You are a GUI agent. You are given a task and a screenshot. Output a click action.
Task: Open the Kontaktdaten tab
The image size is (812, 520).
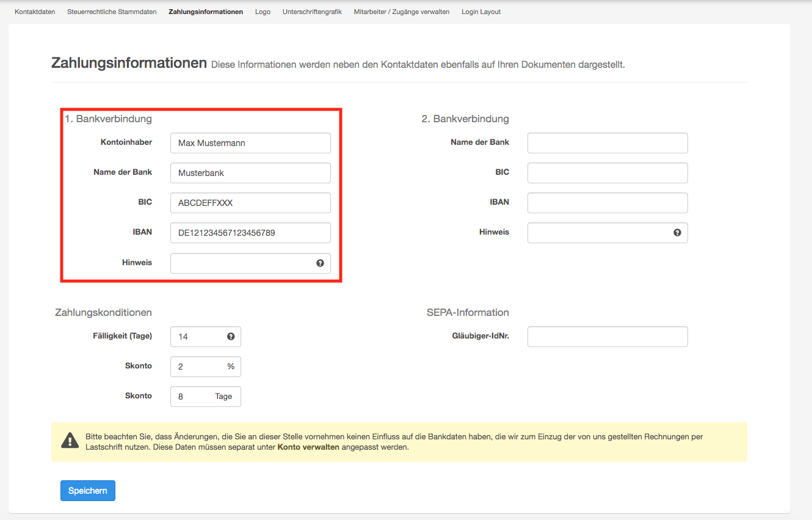pos(35,12)
